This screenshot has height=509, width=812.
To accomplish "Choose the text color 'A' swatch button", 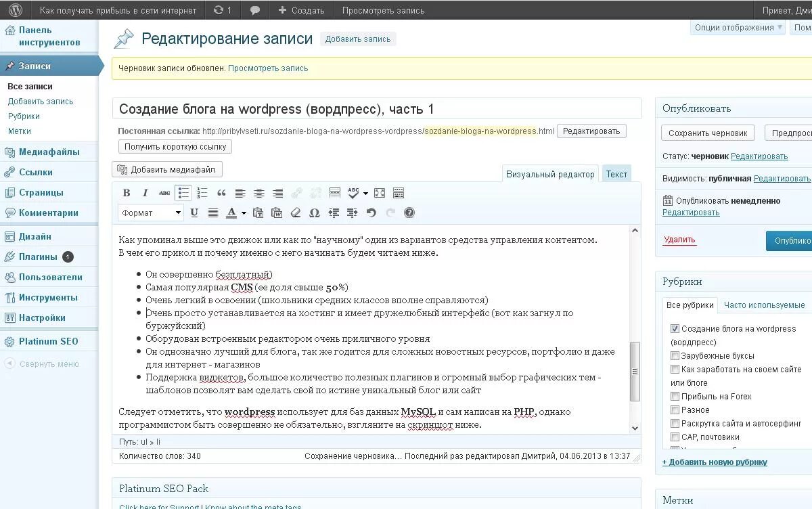I will [231, 213].
